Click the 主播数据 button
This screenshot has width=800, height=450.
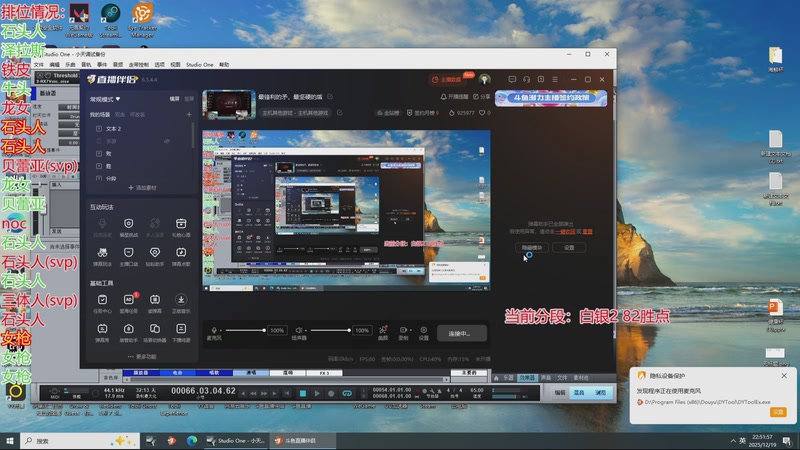pos(446,80)
